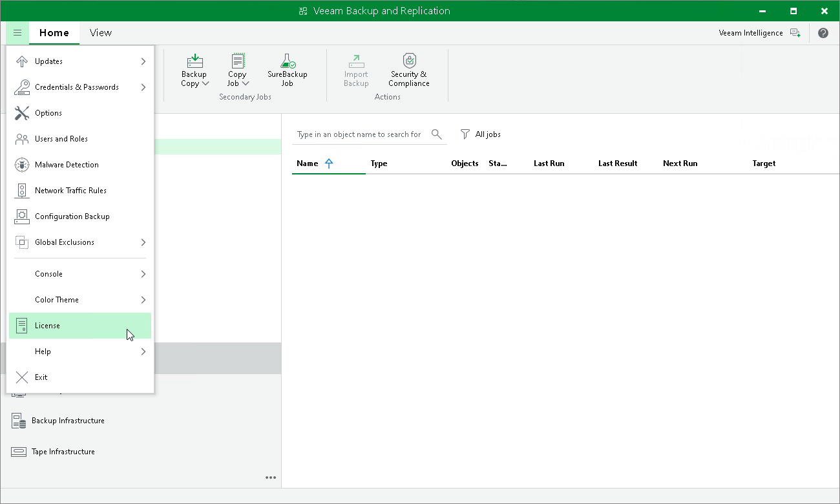Click the Veeam Intelligence chat icon

pyautogui.click(x=795, y=33)
